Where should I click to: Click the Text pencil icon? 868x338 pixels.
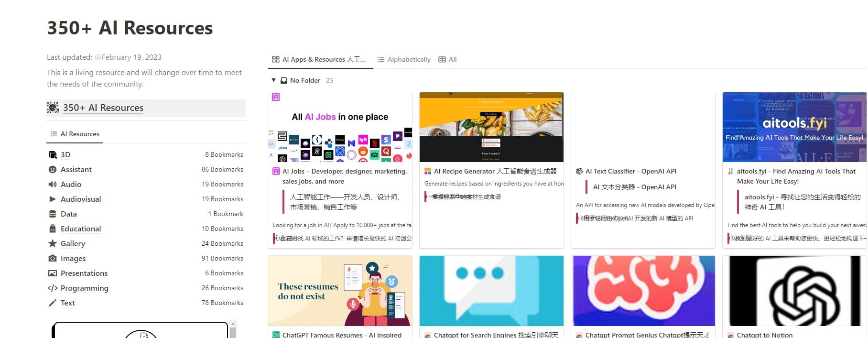[x=53, y=303]
